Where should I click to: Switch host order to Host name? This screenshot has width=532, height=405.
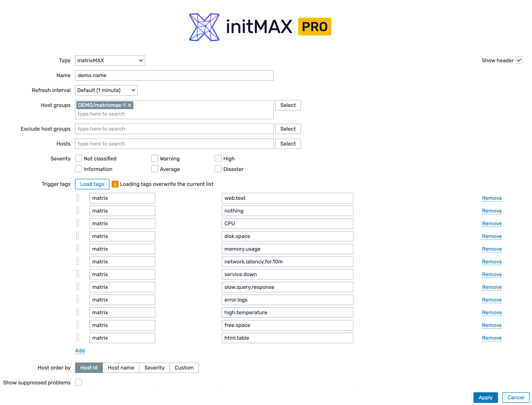pos(121,368)
